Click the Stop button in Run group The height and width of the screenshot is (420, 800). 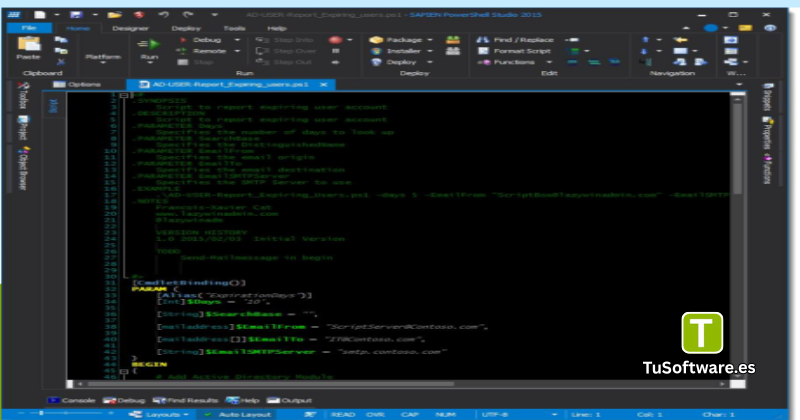[x=195, y=62]
